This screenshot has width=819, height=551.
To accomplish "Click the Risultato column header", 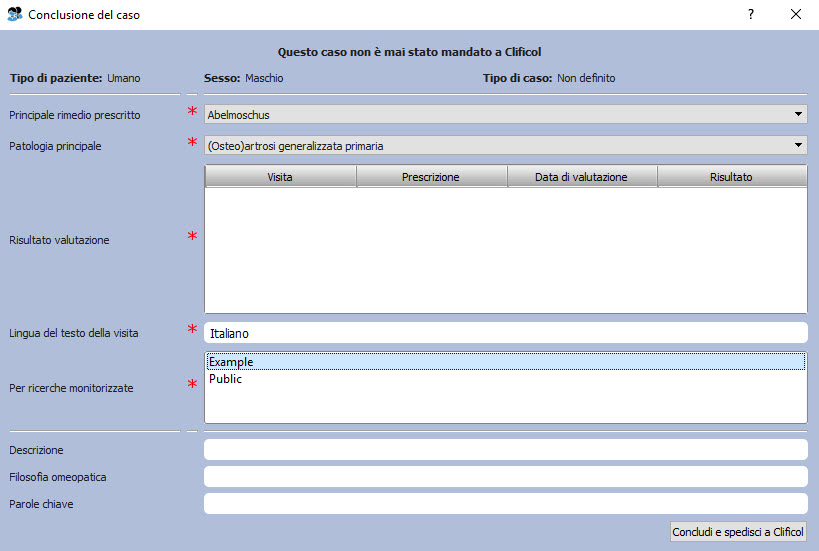I will click(x=731, y=177).
